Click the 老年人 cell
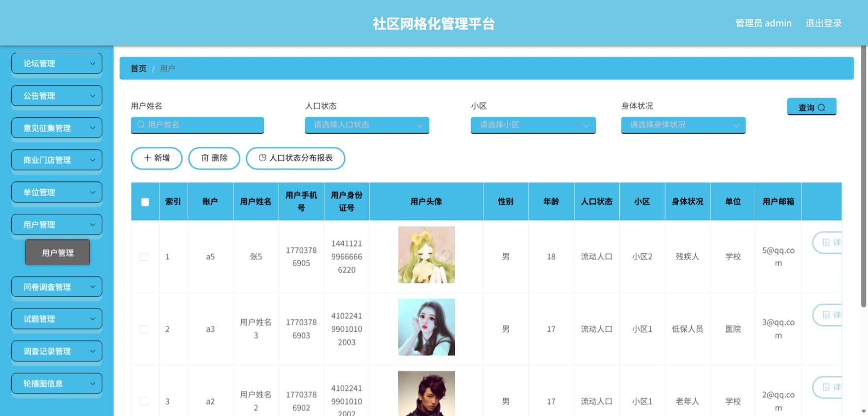 (x=687, y=402)
